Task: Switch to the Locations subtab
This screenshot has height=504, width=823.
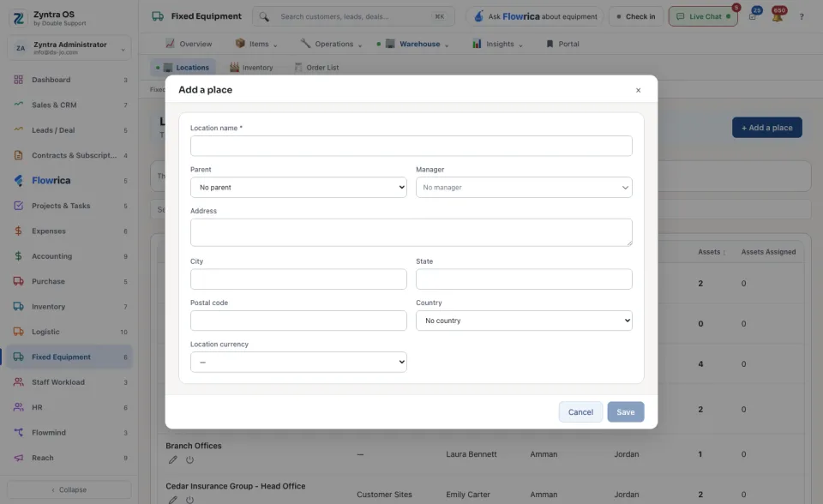Action: (x=183, y=68)
